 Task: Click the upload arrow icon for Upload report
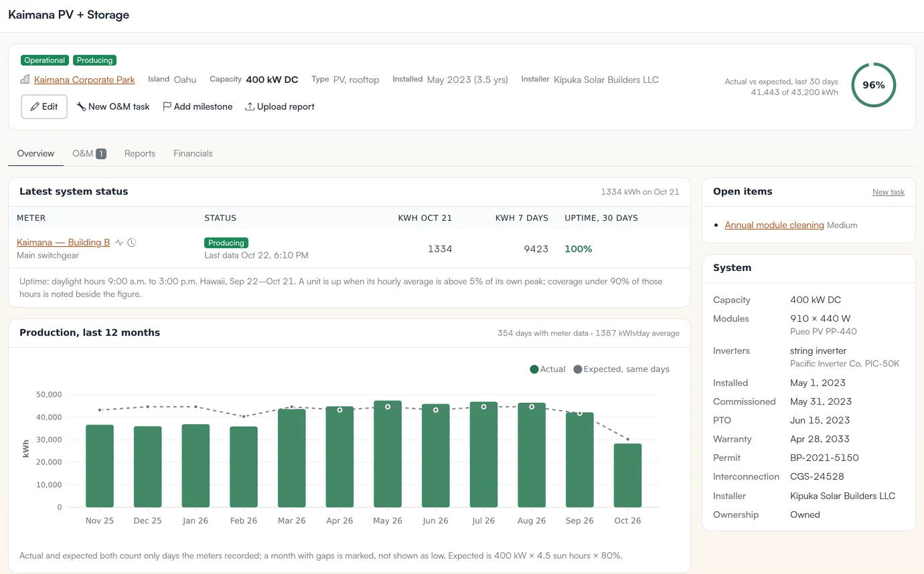250,106
